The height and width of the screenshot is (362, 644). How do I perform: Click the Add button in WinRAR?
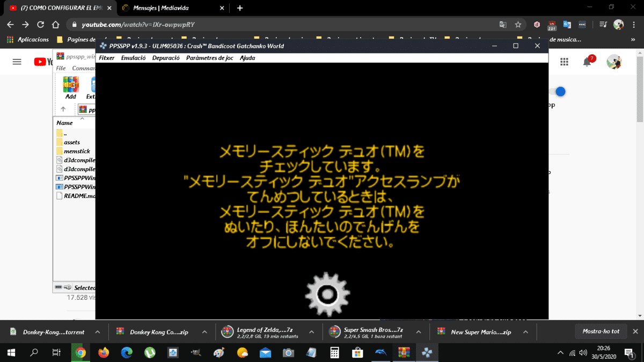(70, 87)
